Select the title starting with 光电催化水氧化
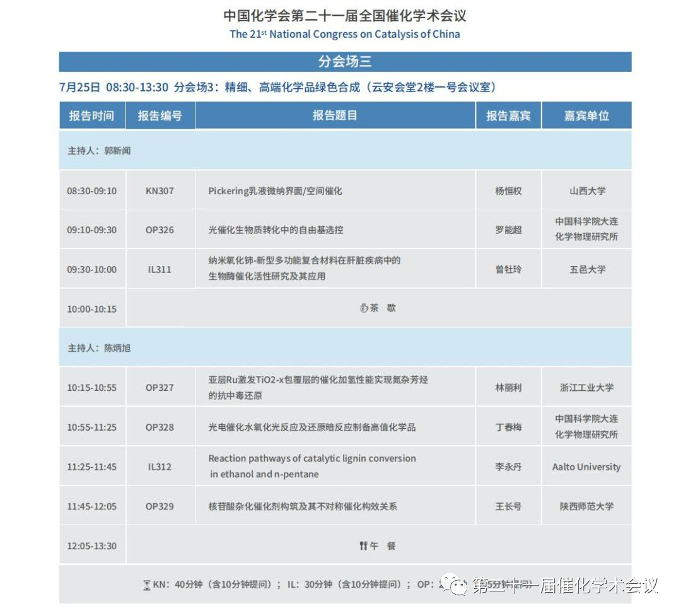Viewport: 681px width, 616px height. (x=312, y=427)
